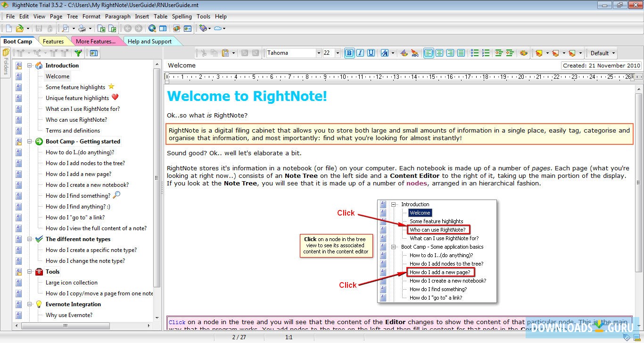Click the cloud sync icon
Screen dimensions: 644x343
point(218,28)
